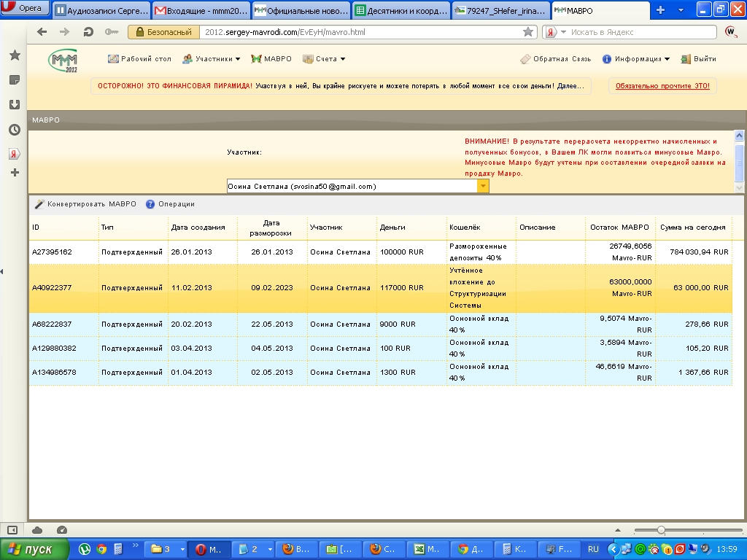
Task: Click the key password manager icon
Action: 112,32
